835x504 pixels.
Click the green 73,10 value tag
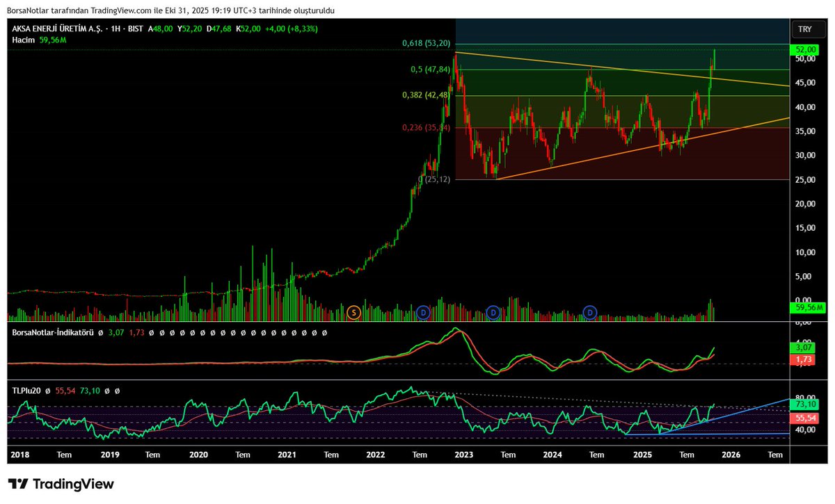click(806, 404)
